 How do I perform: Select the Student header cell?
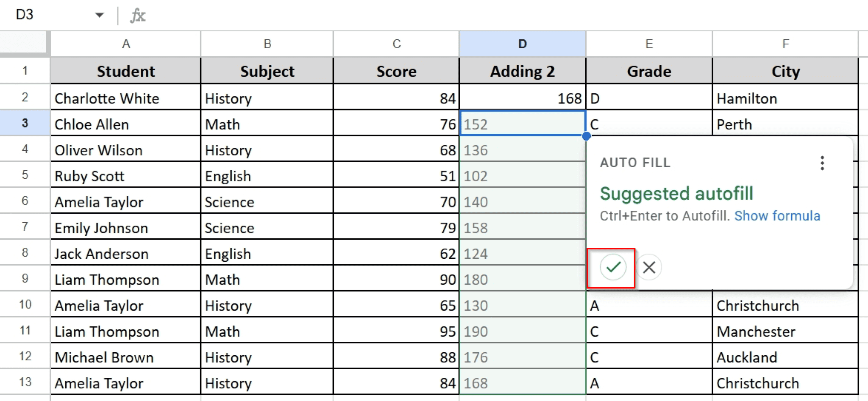click(125, 71)
